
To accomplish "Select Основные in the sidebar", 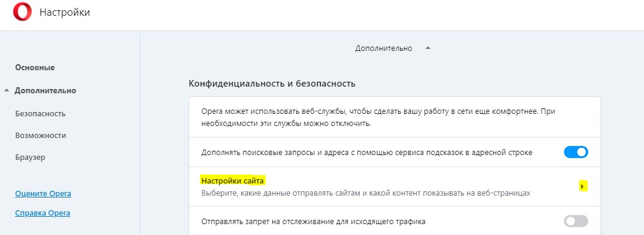I will pyautogui.click(x=35, y=68).
